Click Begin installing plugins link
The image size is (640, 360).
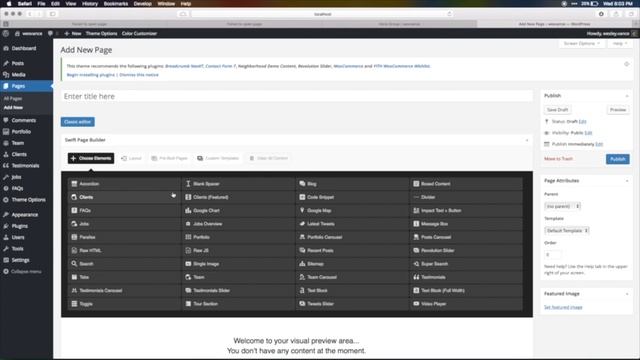pyautogui.click(x=91, y=75)
